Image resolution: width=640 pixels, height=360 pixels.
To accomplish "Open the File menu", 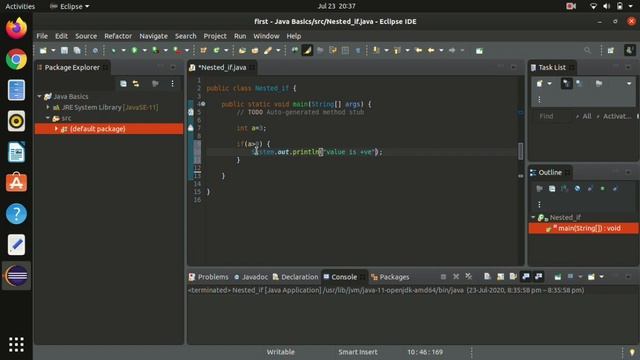I will click(42, 36).
